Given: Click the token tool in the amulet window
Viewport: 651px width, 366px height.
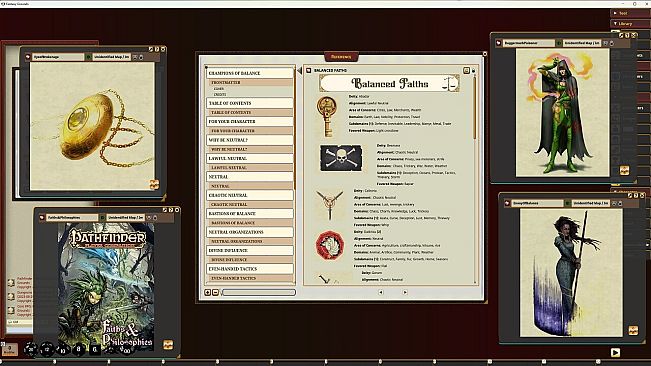Looking at the screenshot, I should tap(135, 57).
